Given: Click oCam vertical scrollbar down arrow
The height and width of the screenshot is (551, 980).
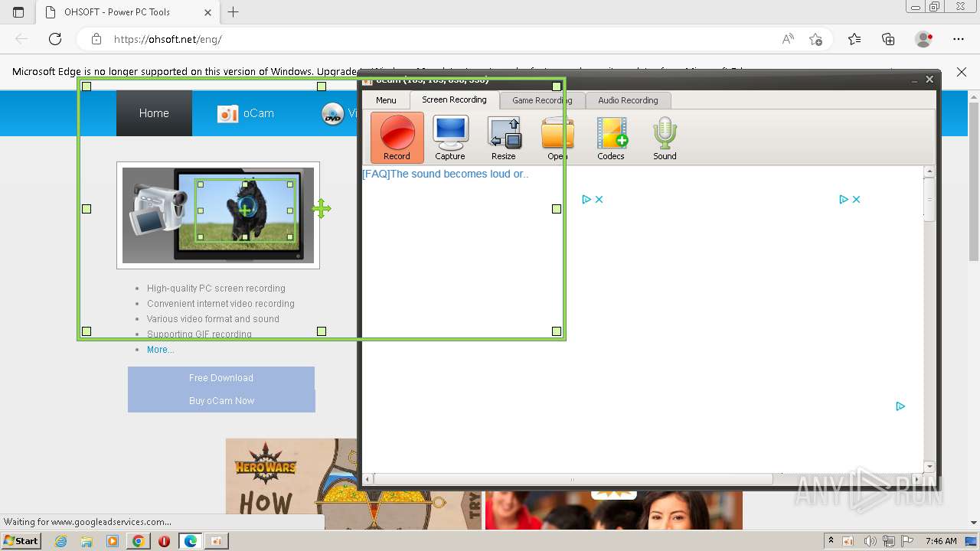Looking at the screenshot, I should tap(929, 467).
